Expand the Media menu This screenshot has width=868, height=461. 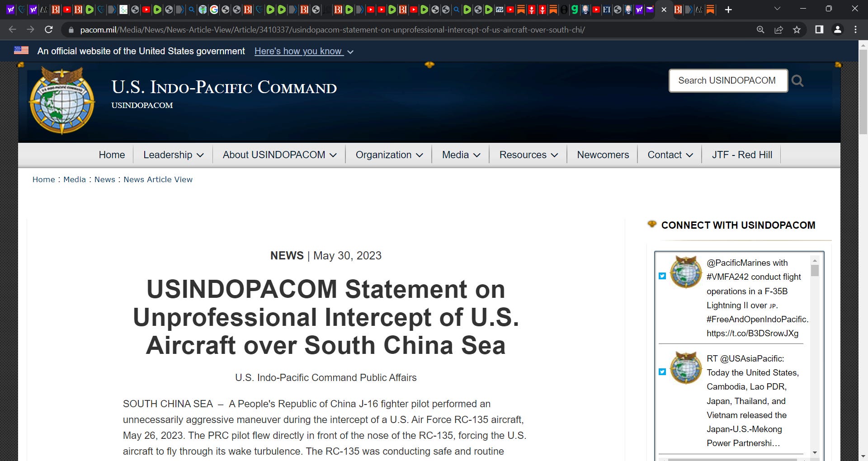click(x=461, y=155)
